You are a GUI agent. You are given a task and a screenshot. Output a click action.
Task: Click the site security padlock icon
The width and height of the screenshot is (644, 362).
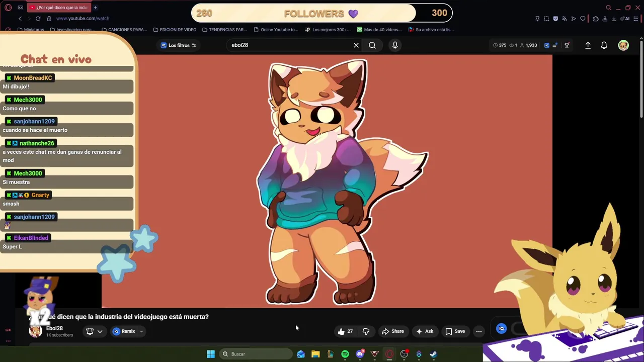49,19
